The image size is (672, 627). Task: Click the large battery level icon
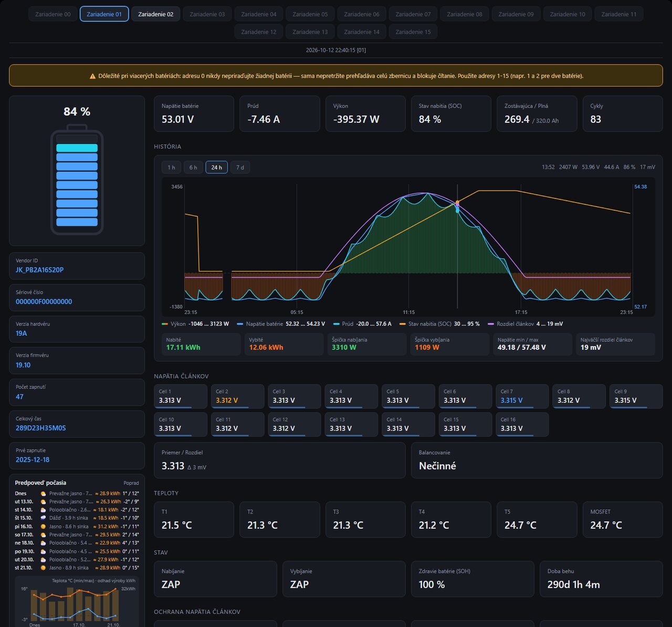point(77,180)
